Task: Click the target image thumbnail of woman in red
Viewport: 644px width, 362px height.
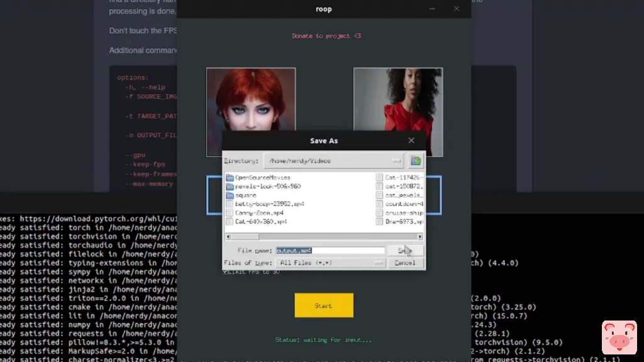Action: pyautogui.click(x=398, y=99)
